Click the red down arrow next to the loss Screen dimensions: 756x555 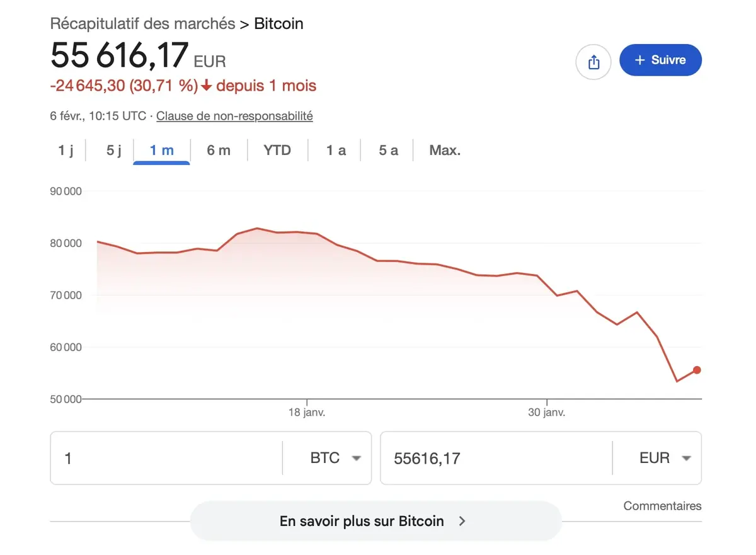[x=206, y=85]
